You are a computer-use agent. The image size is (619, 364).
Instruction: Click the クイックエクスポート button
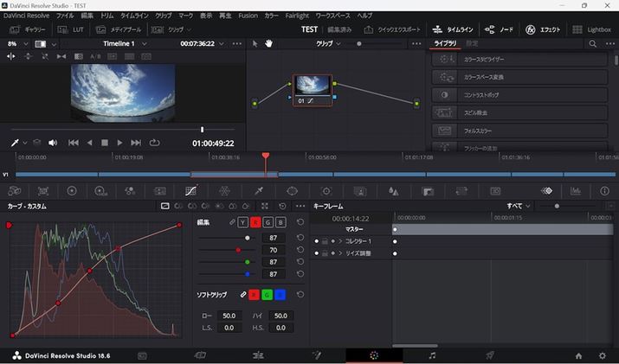(x=394, y=29)
